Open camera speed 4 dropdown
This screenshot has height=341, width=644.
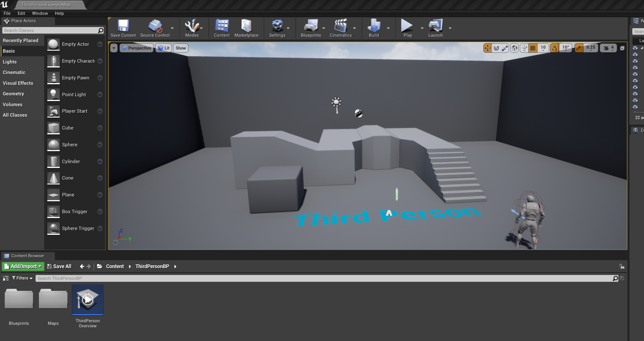coord(609,48)
